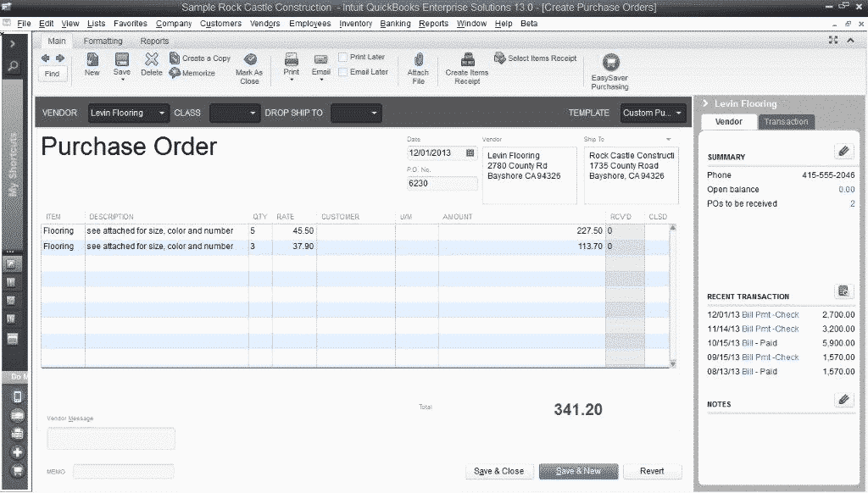Open Recent Transaction report icon
The image size is (868, 493).
pos(843,291)
